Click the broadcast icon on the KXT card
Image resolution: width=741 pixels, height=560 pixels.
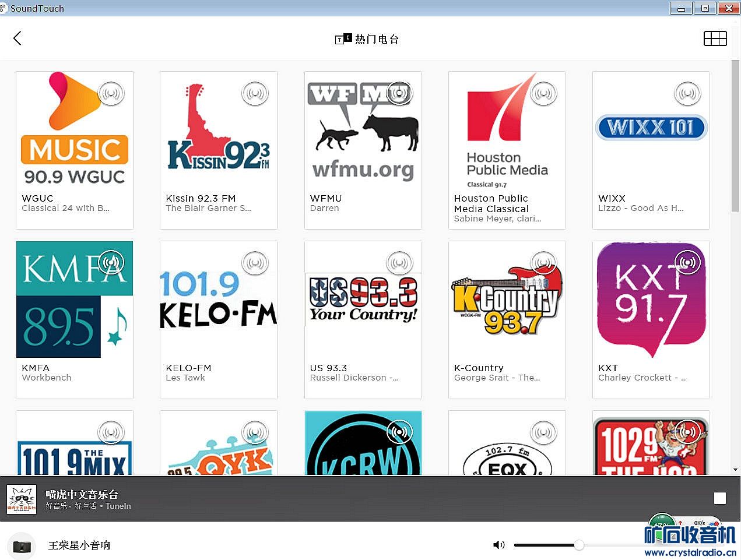(687, 263)
